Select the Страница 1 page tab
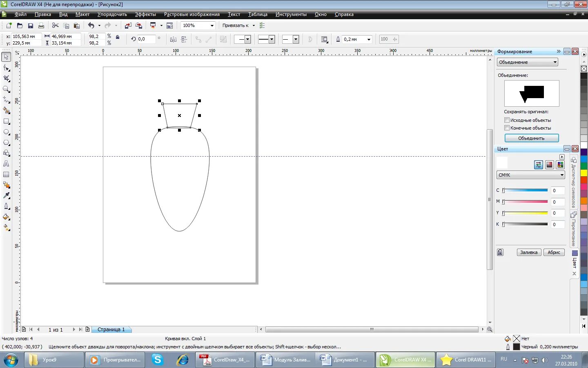 [111, 329]
